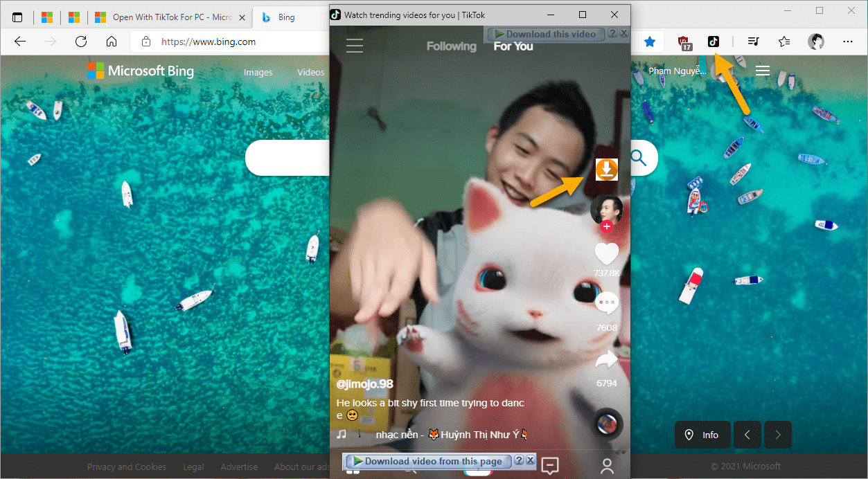
Task: Switch to the Following feed
Action: [452, 46]
